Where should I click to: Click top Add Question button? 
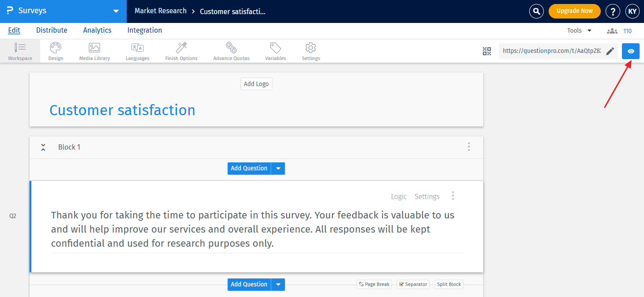pyautogui.click(x=249, y=169)
